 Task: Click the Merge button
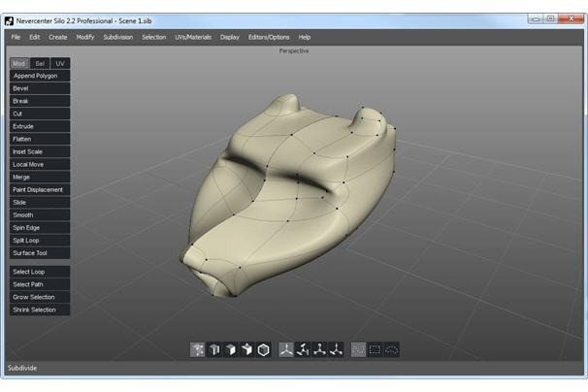(40, 177)
